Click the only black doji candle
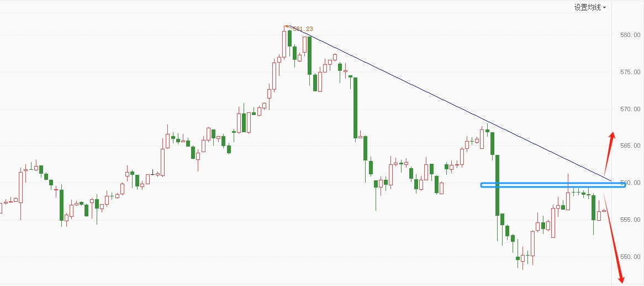The image size is (644, 286). [x=153, y=173]
